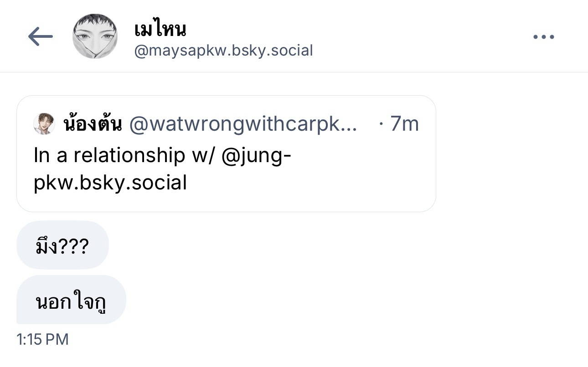
Task: Click น้องต้น's small avatar in quoted post
Action: pyautogui.click(x=44, y=124)
